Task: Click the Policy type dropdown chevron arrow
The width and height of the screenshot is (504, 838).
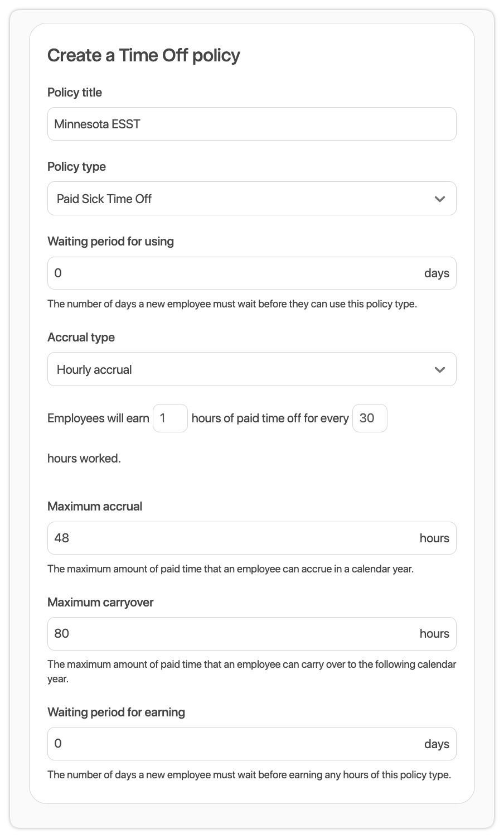Action: coord(439,199)
